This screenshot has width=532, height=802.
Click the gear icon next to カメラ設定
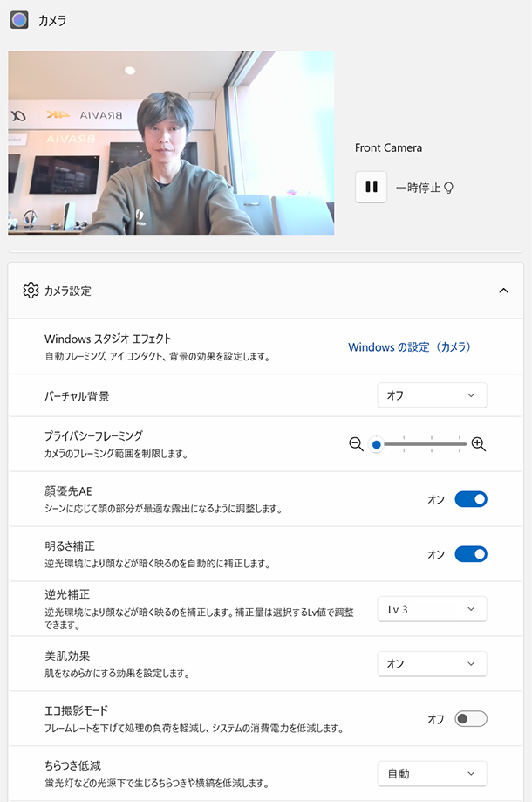pyautogui.click(x=31, y=291)
